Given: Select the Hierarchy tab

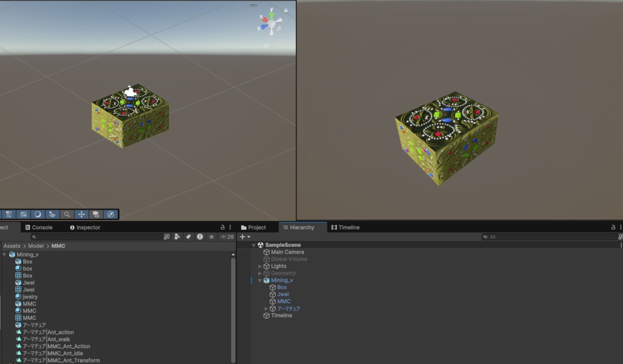Looking at the screenshot, I should 299,227.
